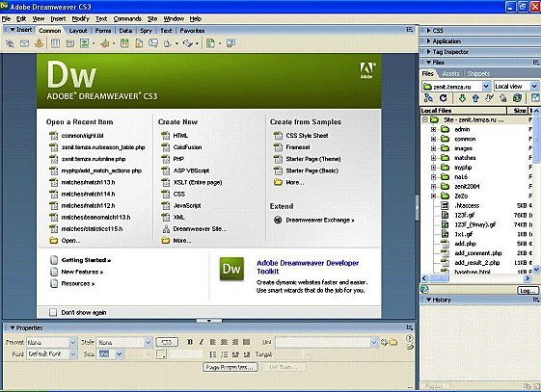The image size is (541, 392).
Task: Insert a Server-Side Include
Action: pos(139,43)
